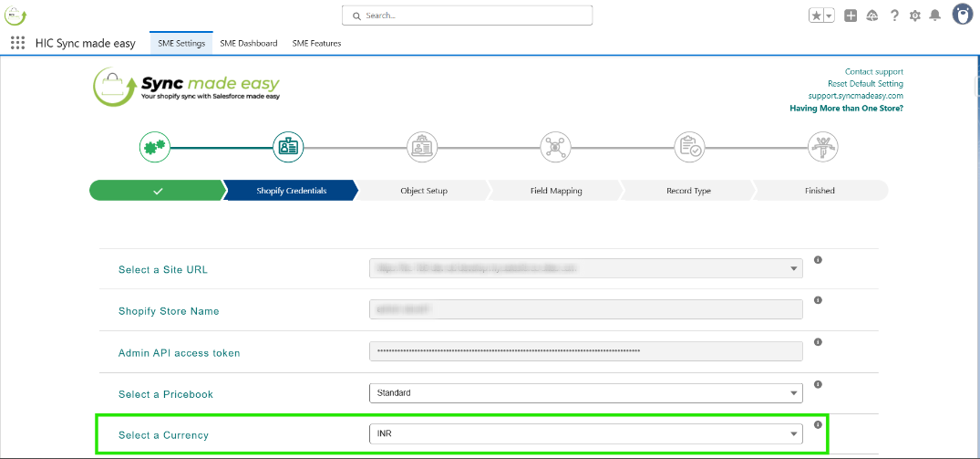Click info icon beside Select a Currency
The width and height of the screenshot is (980, 459).
pos(818,424)
